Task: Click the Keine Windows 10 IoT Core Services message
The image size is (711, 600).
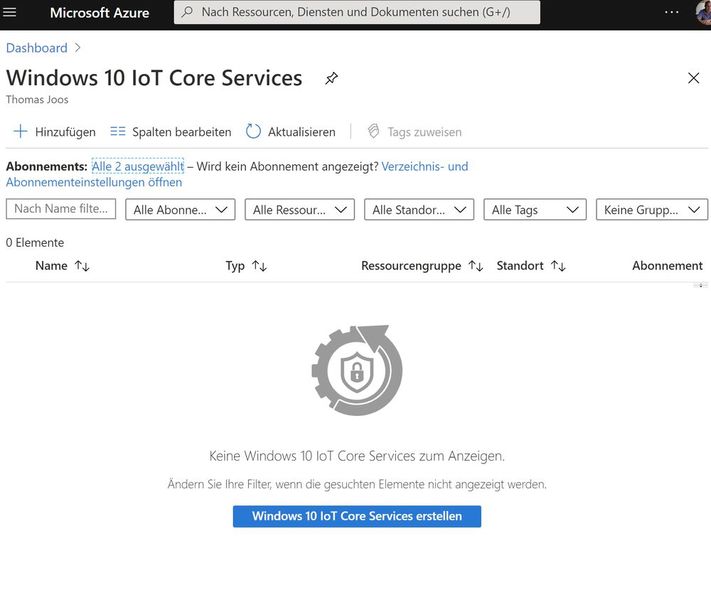Action: (357, 456)
